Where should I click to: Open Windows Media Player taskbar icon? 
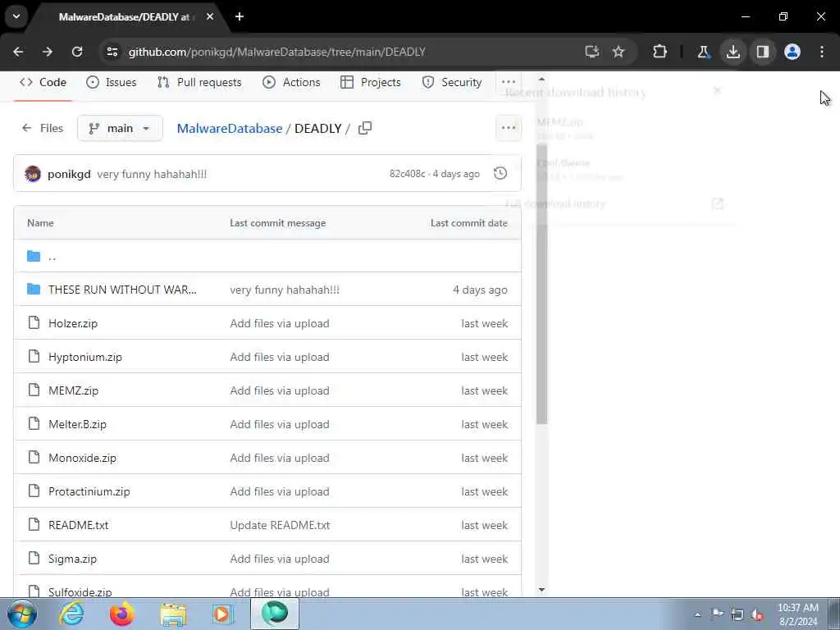221,614
